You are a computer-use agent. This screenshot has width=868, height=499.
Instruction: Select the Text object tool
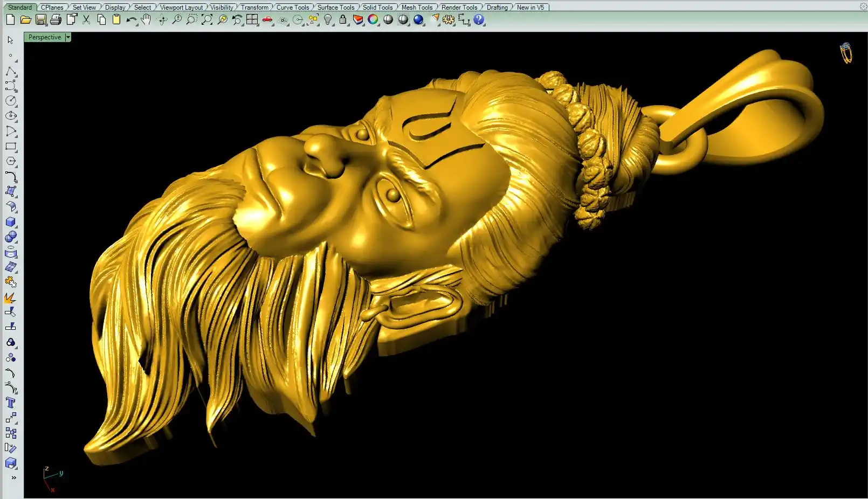pos(10,403)
